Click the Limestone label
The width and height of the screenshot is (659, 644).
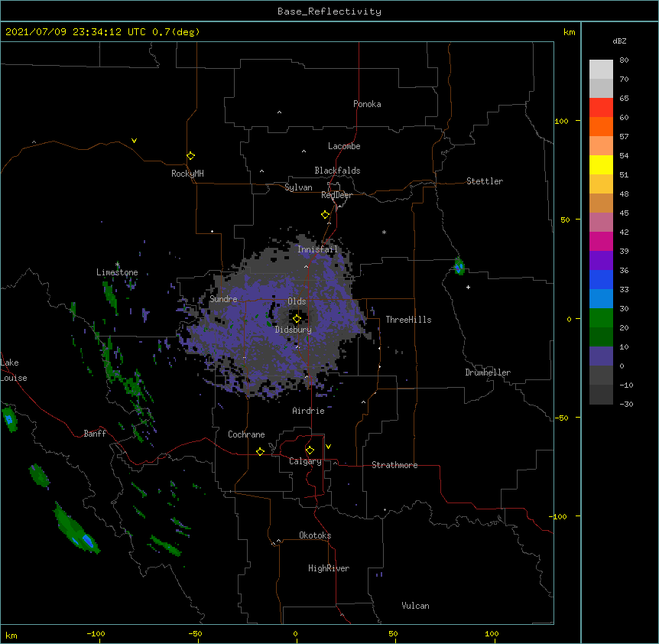117,272
